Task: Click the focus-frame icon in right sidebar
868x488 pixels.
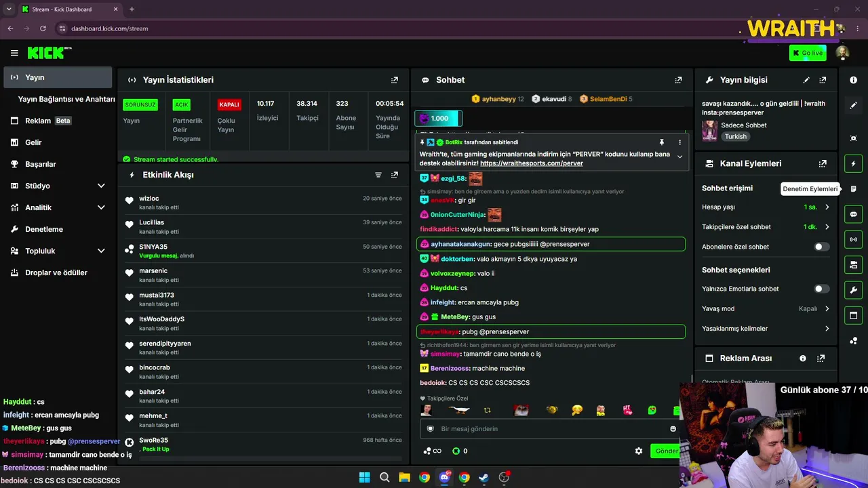Action: coord(853,138)
